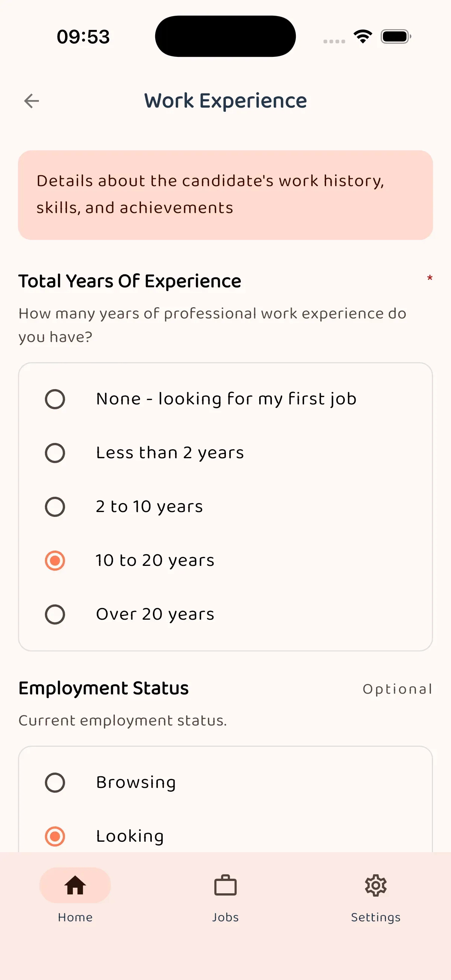Select the "Less than 2 years" option
Screen dimensions: 451x980
(x=55, y=453)
